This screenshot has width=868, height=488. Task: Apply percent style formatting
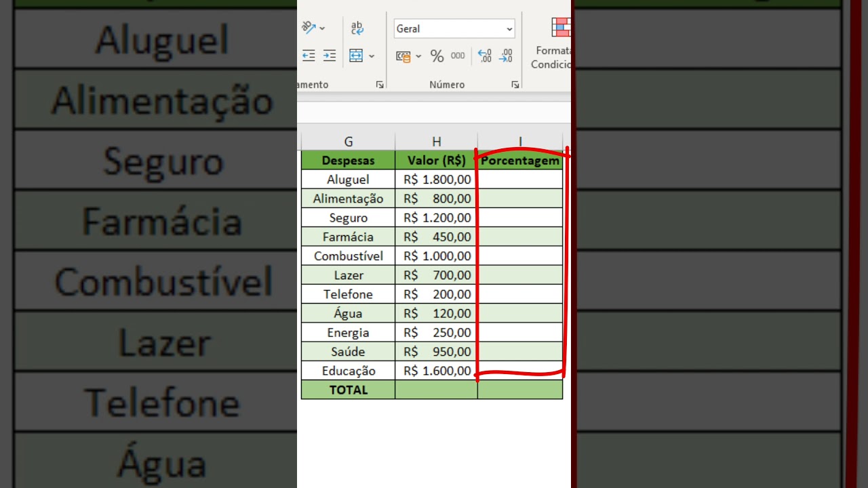[437, 56]
